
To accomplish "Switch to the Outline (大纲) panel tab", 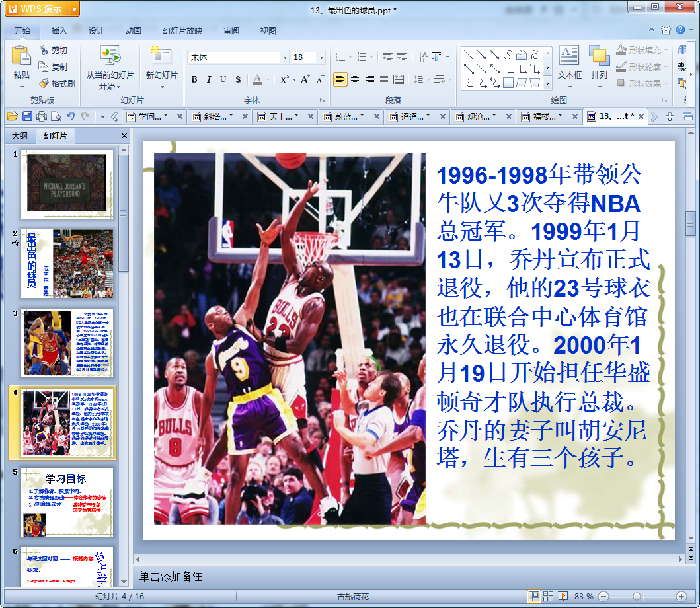I will point(20,135).
